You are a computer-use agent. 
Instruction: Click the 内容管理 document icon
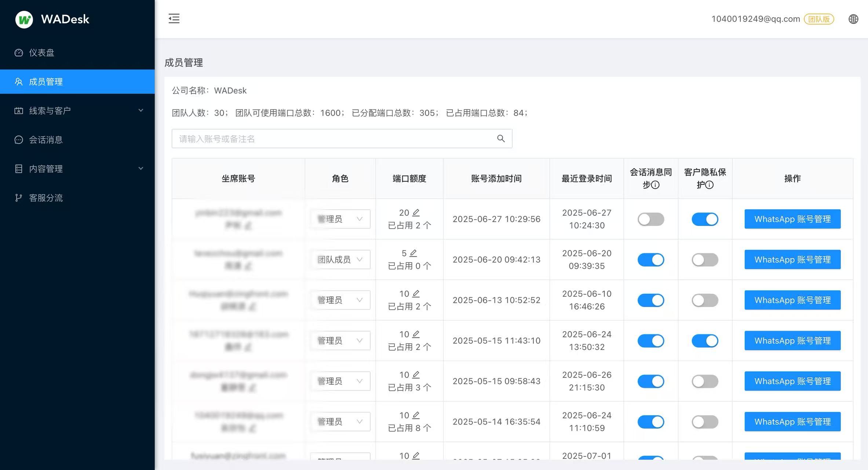(19, 169)
